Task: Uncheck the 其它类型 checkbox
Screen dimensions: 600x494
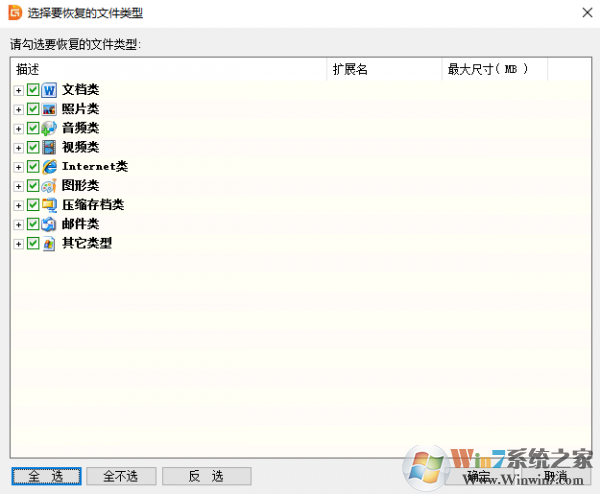Action: pyautogui.click(x=33, y=243)
